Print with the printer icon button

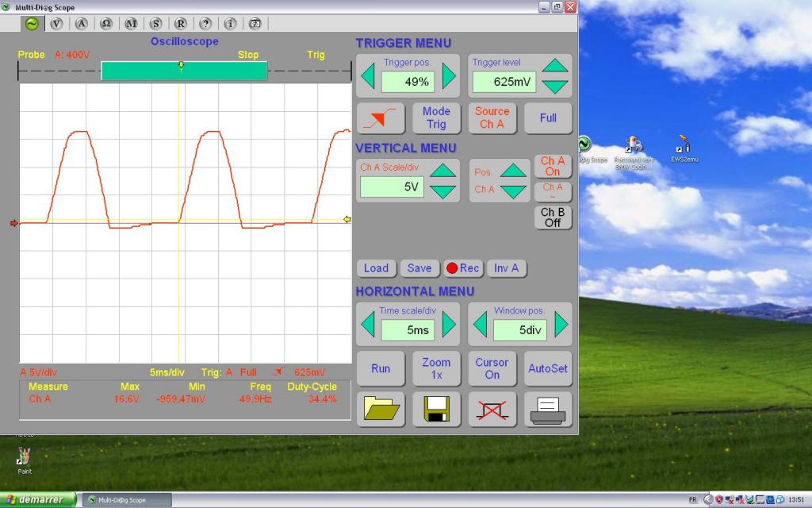coord(548,409)
